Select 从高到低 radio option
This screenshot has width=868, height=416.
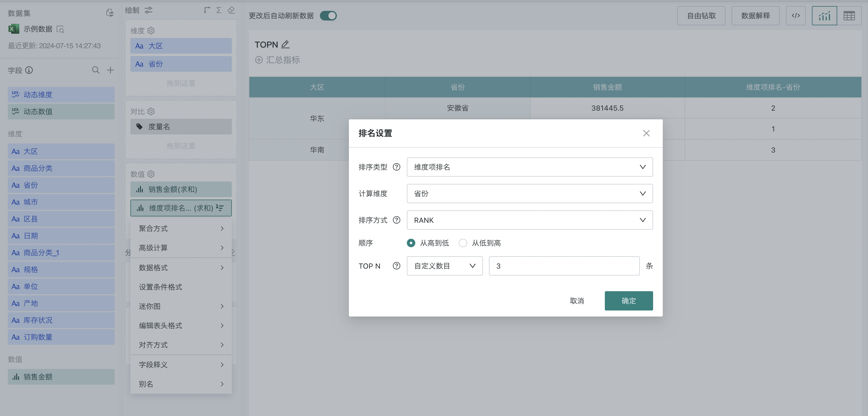[411, 243]
